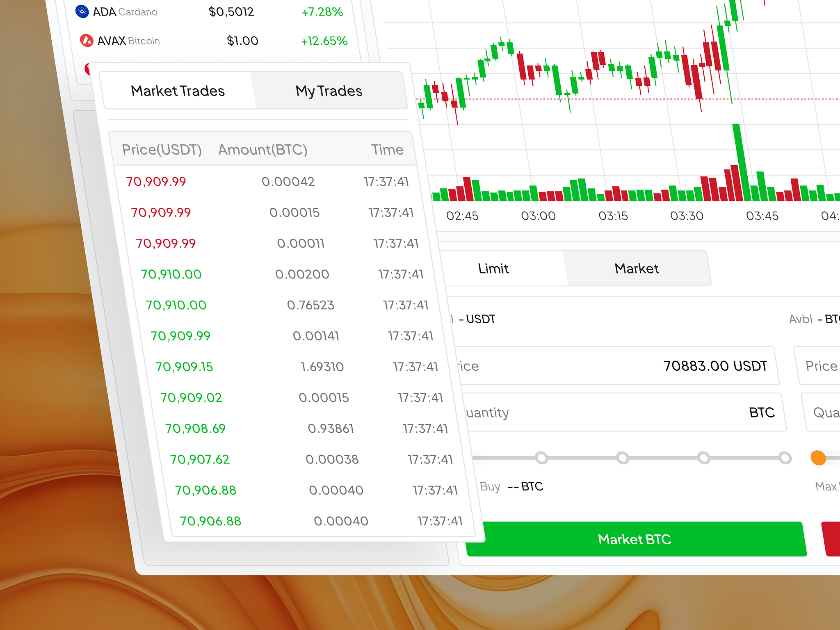Click the trade amount 0.00141
The width and height of the screenshot is (840, 630).
tap(316, 336)
